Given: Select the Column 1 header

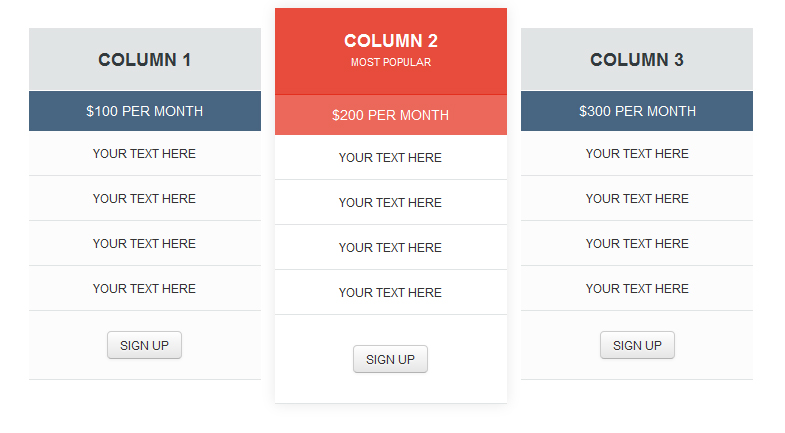Looking at the screenshot, I should tap(145, 60).
